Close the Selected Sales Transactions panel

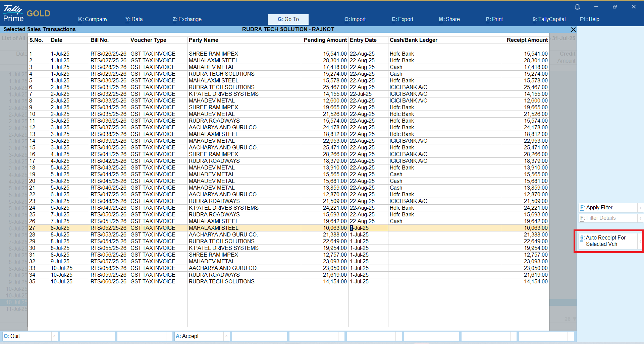(573, 29)
